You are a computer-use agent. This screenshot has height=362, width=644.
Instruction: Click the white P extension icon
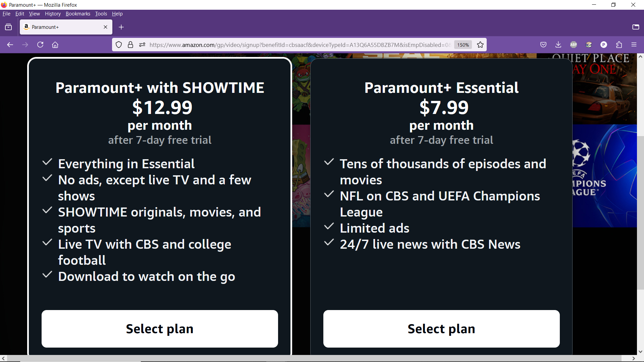[604, 45]
